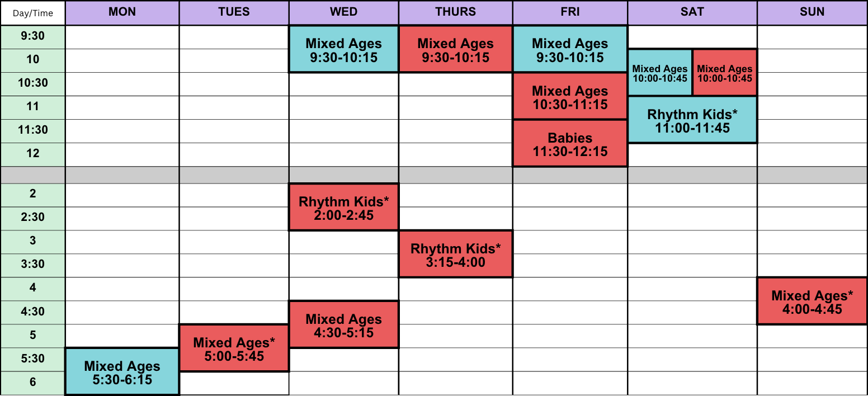Select the SAT column header
Screen dimensions: 868x396
pyautogui.click(x=692, y=13)
